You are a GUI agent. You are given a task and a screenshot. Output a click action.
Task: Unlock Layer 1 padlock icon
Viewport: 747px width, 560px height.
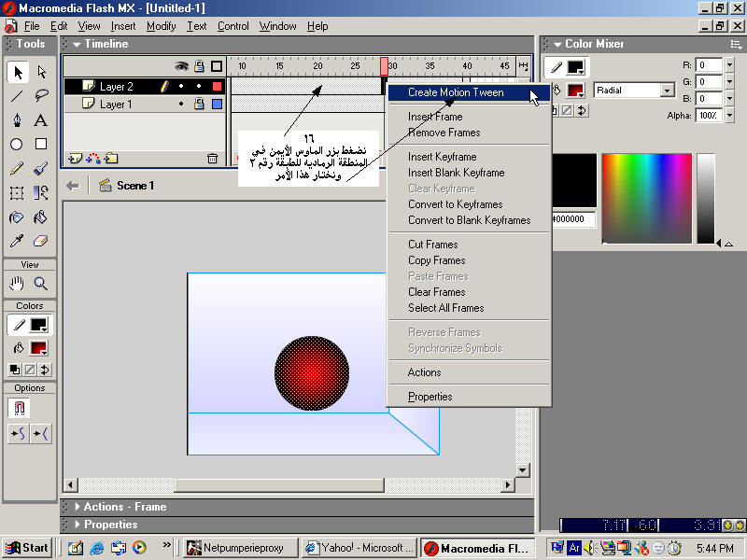pos(199,104)
